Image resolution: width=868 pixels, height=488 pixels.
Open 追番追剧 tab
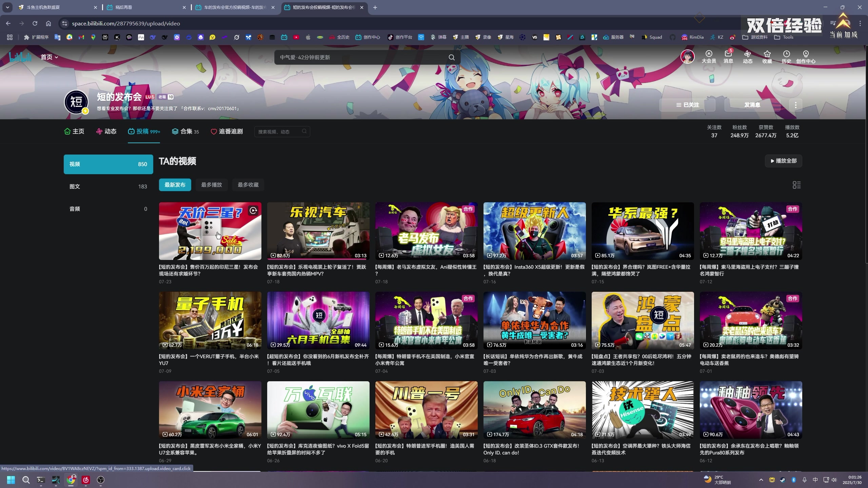227,131
